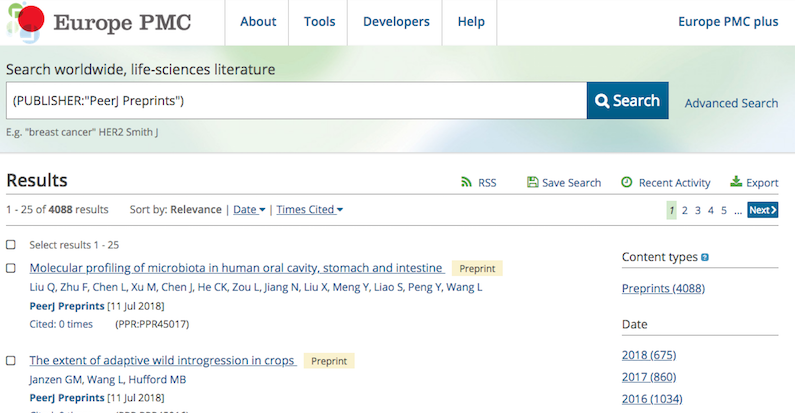This screenshot has height=413, width=795.
Task: Click author Wang L in first result
Action: pos(464,287)
